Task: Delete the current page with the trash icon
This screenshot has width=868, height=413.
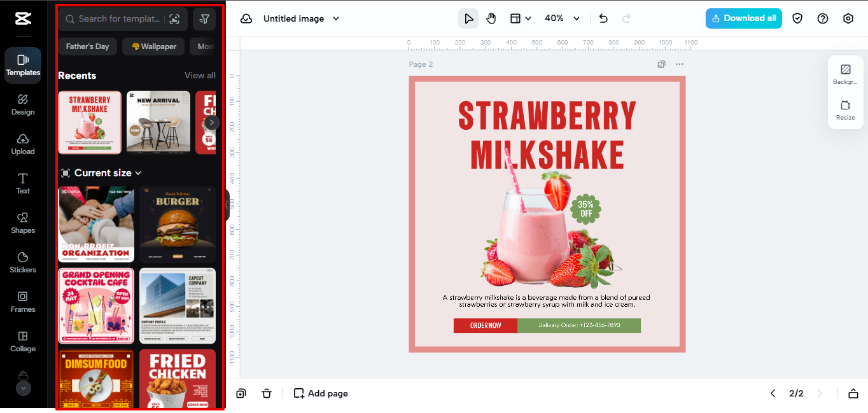Action: point(267,393)
